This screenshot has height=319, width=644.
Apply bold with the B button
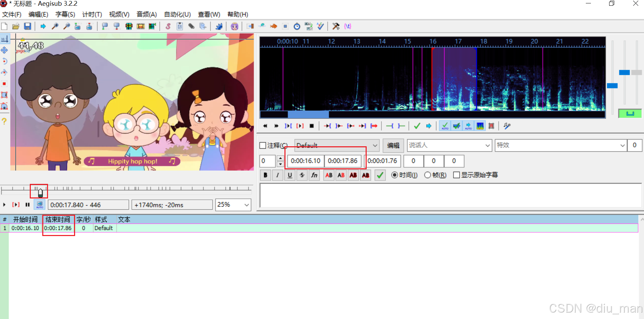coord(266,175)
